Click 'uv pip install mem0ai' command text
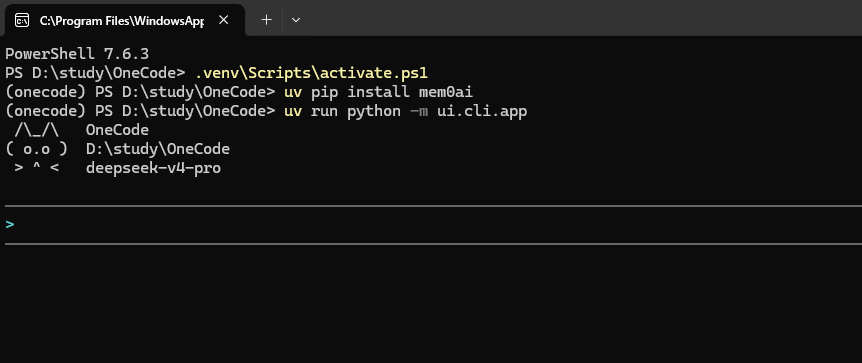This screenshot has width=862, height=363. coord(378,92)
